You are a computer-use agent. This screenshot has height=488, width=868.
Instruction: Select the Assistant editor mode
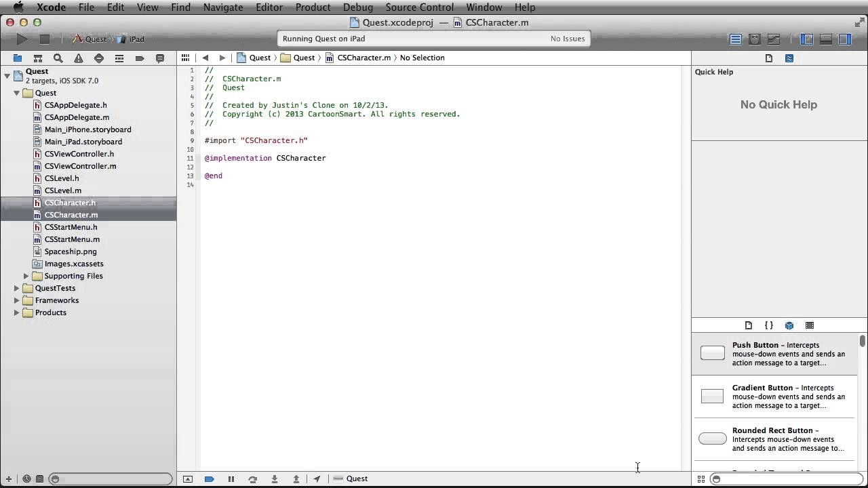point(754,39)
